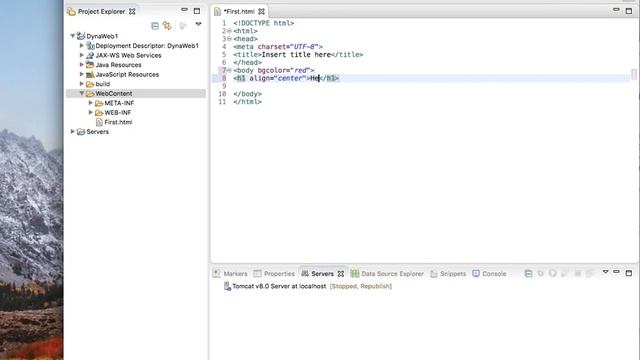Click the Servers project icon

[81, 131]
